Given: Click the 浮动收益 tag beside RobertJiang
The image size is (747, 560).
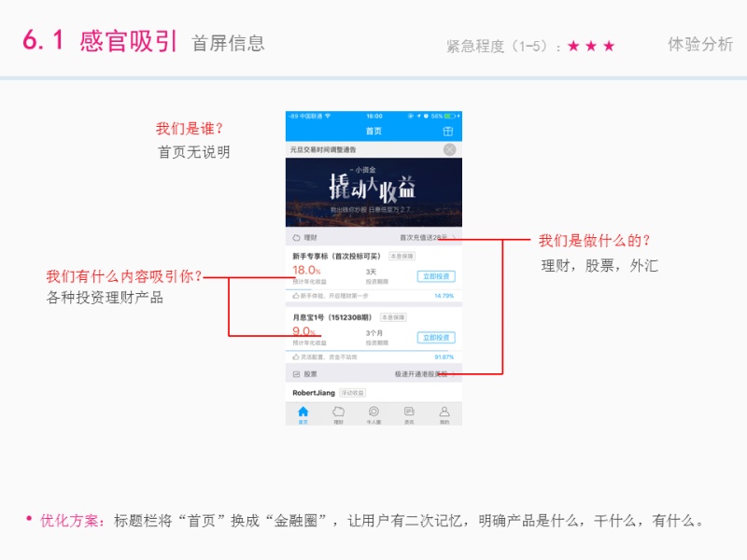Looking at the screenshot, I should pyautogui.click(x=353, y=393).
